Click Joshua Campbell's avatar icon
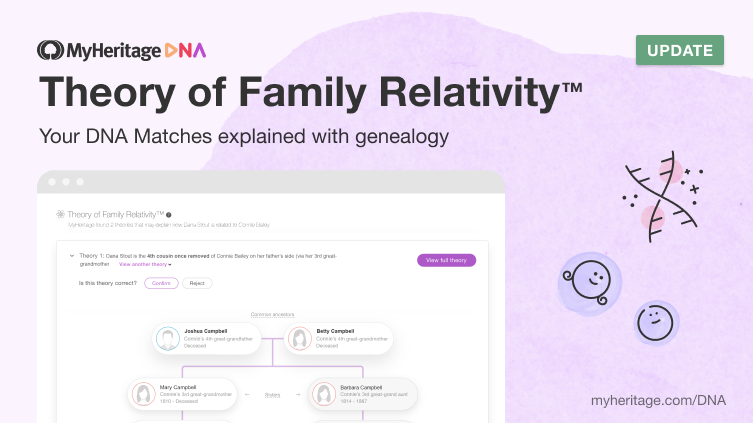Screen dimensions: 753x423 (x=168, y=338)
